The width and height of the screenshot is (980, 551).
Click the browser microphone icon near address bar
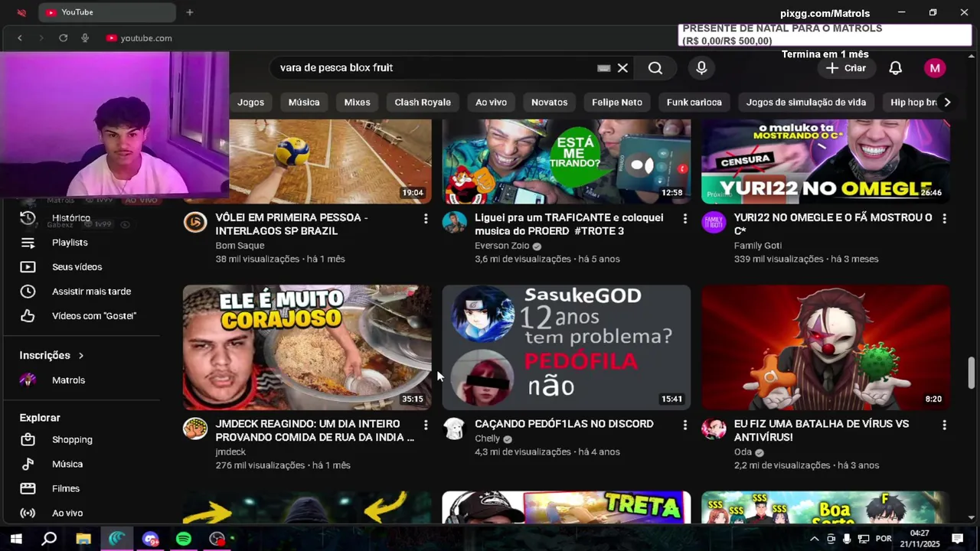pos(85,38)
